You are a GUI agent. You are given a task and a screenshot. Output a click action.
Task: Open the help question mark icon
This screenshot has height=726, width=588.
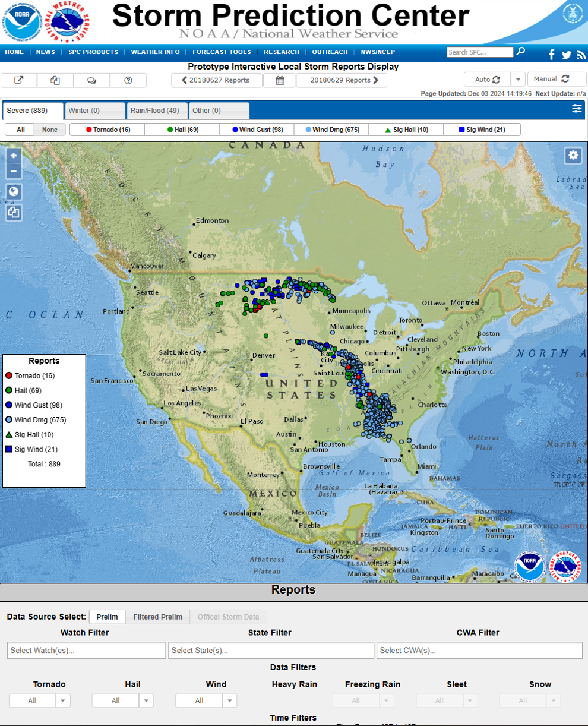click(128, 80)
